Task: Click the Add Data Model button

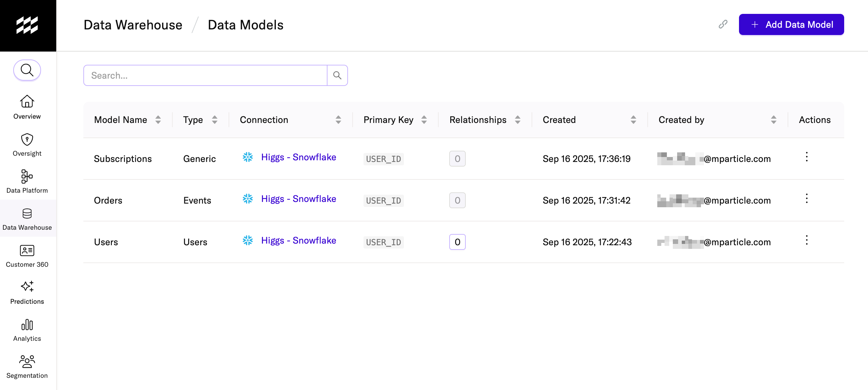Action: [x=791, y=24]
